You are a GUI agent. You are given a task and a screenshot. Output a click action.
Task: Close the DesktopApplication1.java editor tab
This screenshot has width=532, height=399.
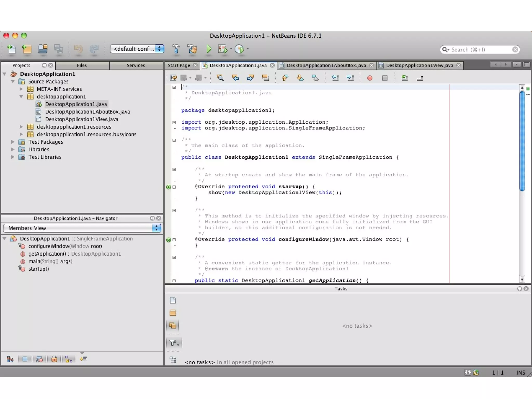tap(272, 65)
